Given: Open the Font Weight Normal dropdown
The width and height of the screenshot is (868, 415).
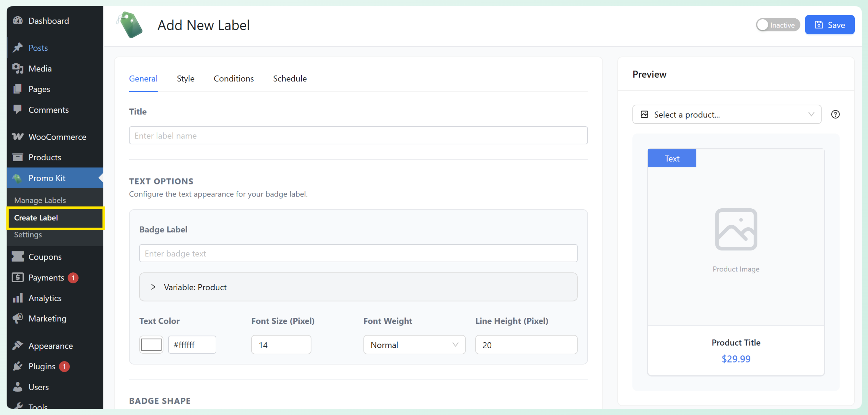Looking at the screenshot, I should [414, 345].
